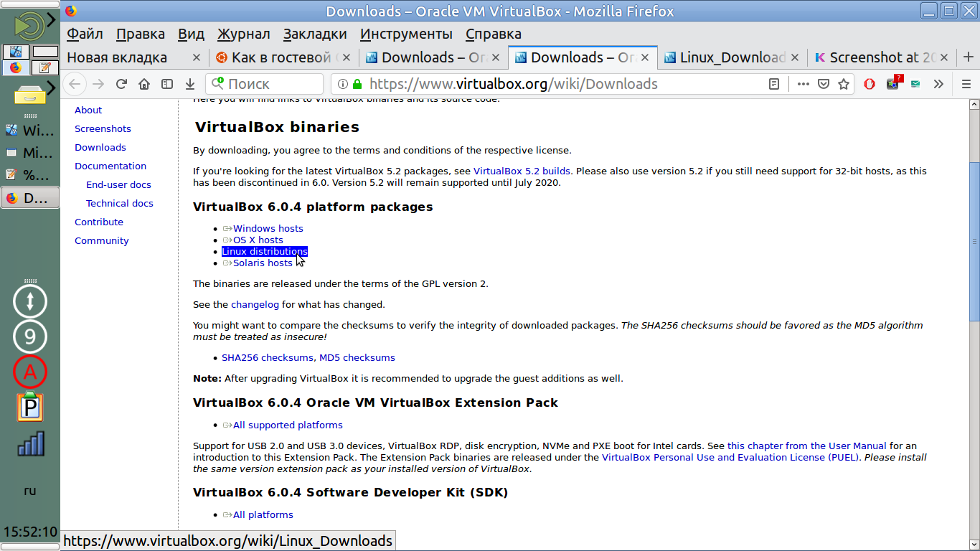Bookmark this page with the star icon

844,84
